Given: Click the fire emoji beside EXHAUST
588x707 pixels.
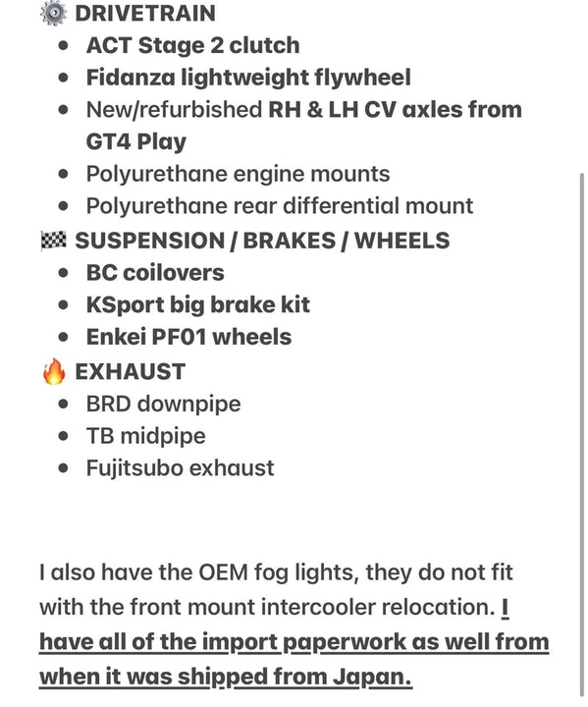Looking at the screenshot, I should 54,371.
